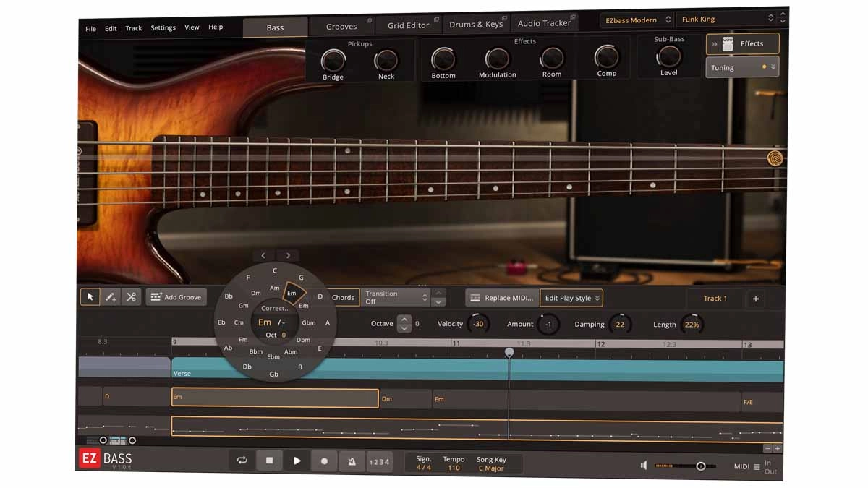The image size is (868, 488).
Task: Select the Track 1 tab
Action: pyautogui.click(x=715, y=298)
